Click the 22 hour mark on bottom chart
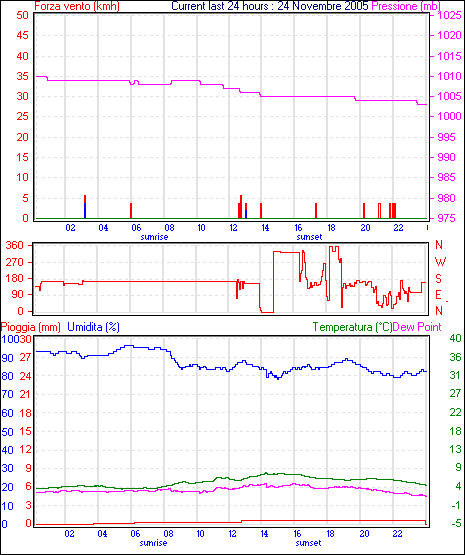 [397, 533]
